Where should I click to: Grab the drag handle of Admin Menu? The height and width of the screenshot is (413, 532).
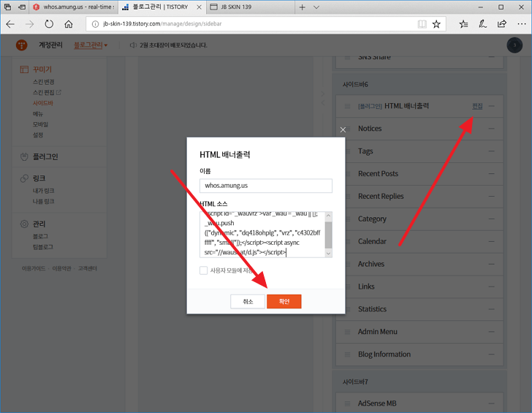pyautogui.click(x=347, y=332)
